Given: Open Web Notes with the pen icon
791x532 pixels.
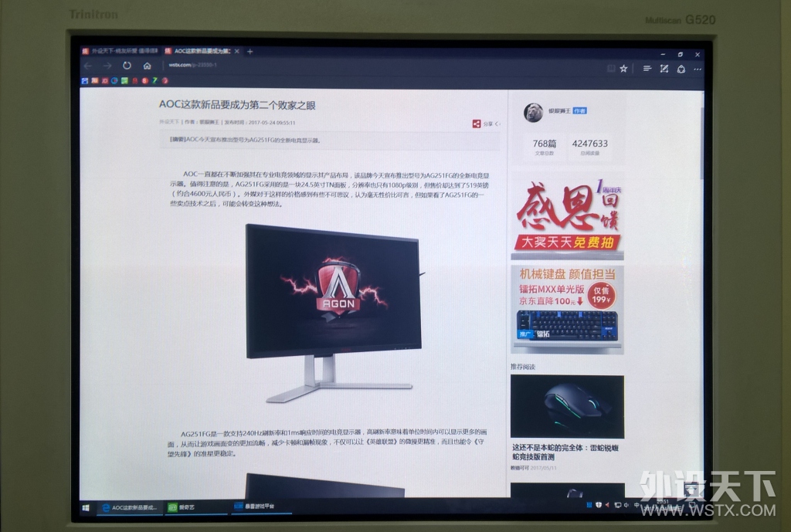Looking at the screenshot, I should 664,69.
